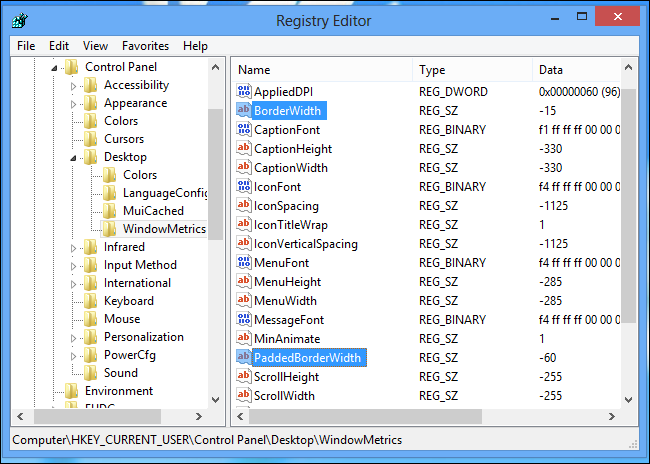Expand the Personalization key
This screenshot has height=464, width=650.
(73, 338)
